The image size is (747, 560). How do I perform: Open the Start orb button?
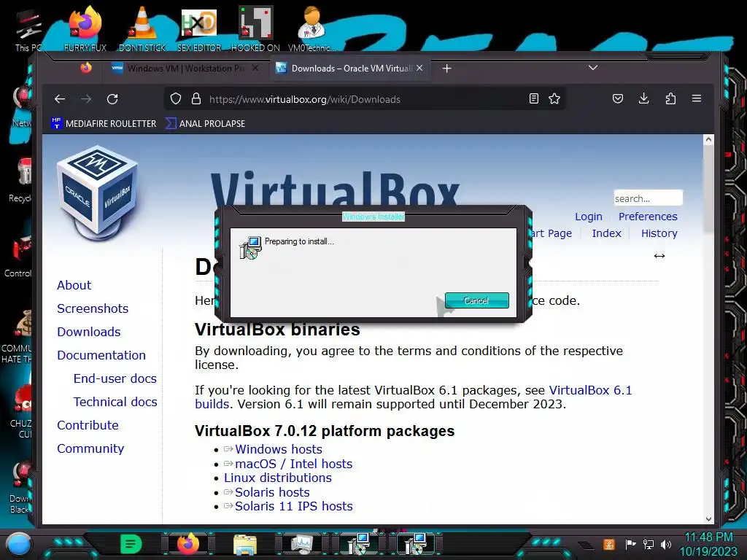coord(18,544)
